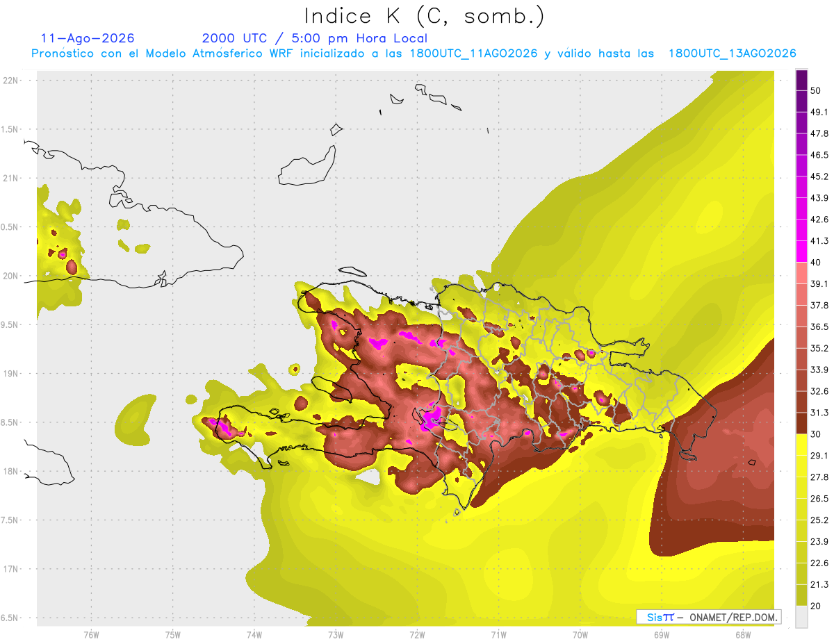
Task: Click the title "Indice K (C, somb.)"
Action: pos(424,16)
